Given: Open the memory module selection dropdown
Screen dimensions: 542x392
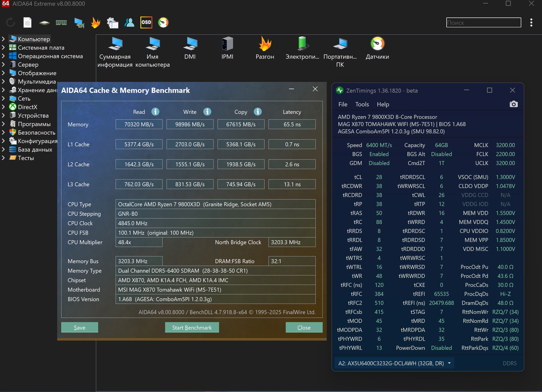Looking at the screenshot, I should click(449, 363).
